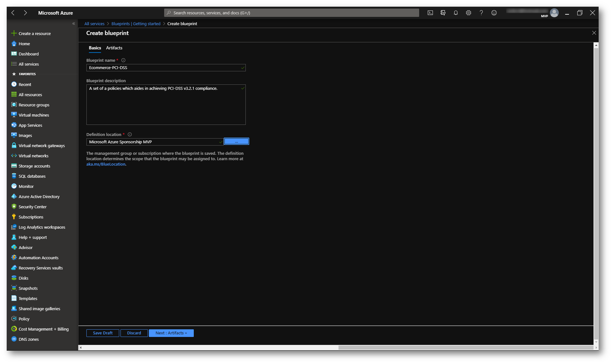This screenshot has height=364, width=612.
Task: Open DNS zones in the sidebar
Action: pyautogui.click(x=25, y=339)
